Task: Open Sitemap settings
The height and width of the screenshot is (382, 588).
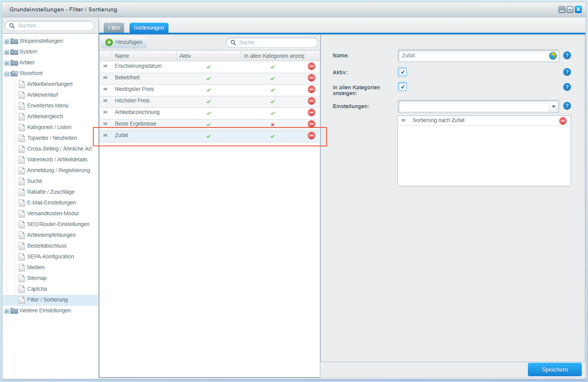Action: coord(37,278)
